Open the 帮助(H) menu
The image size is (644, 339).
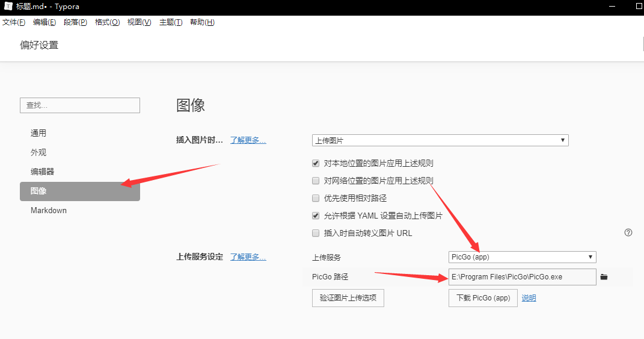202,22
